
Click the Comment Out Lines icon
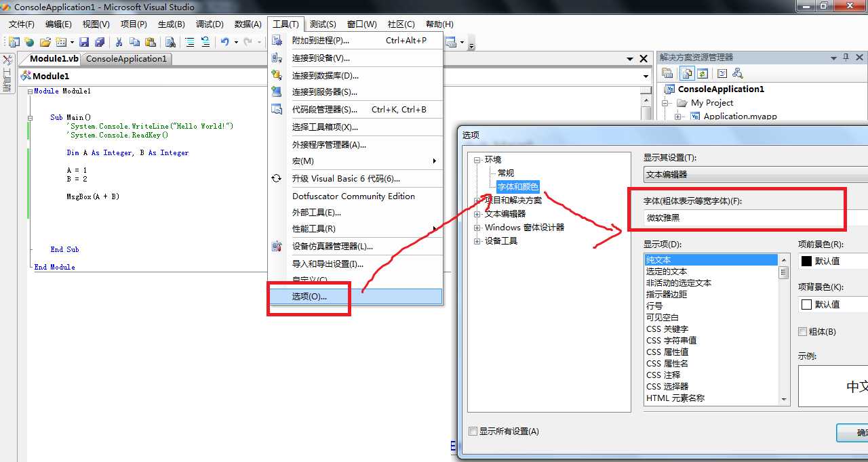click(190, 42)
